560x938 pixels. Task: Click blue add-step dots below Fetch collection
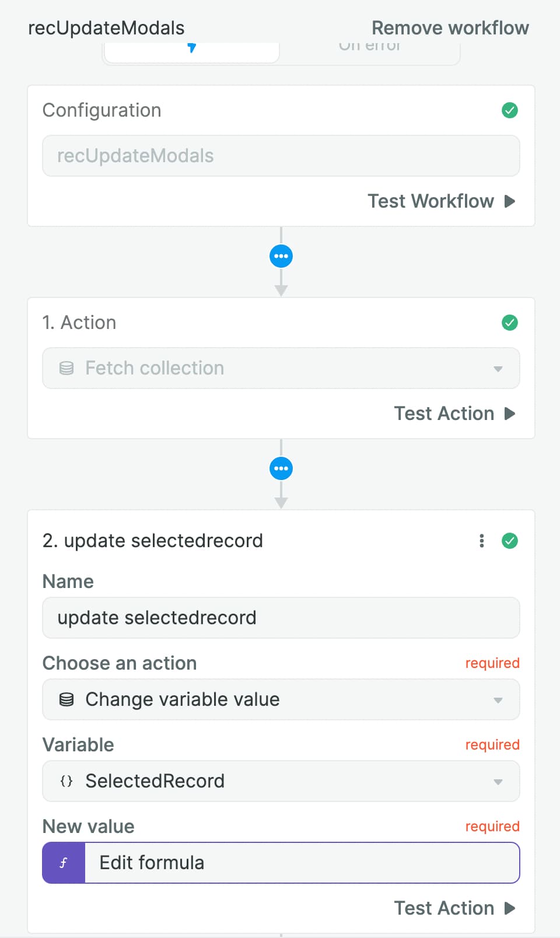(281, 468)
